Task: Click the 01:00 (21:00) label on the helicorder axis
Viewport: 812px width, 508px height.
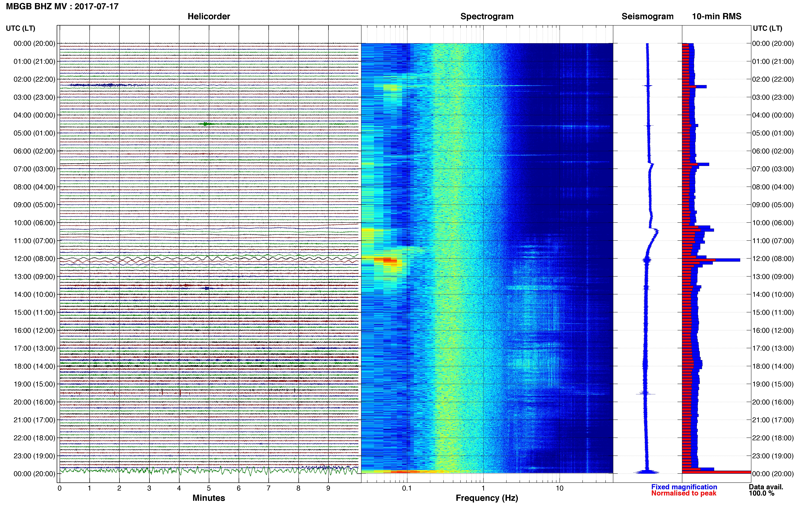Action: [x=34, y=62]
